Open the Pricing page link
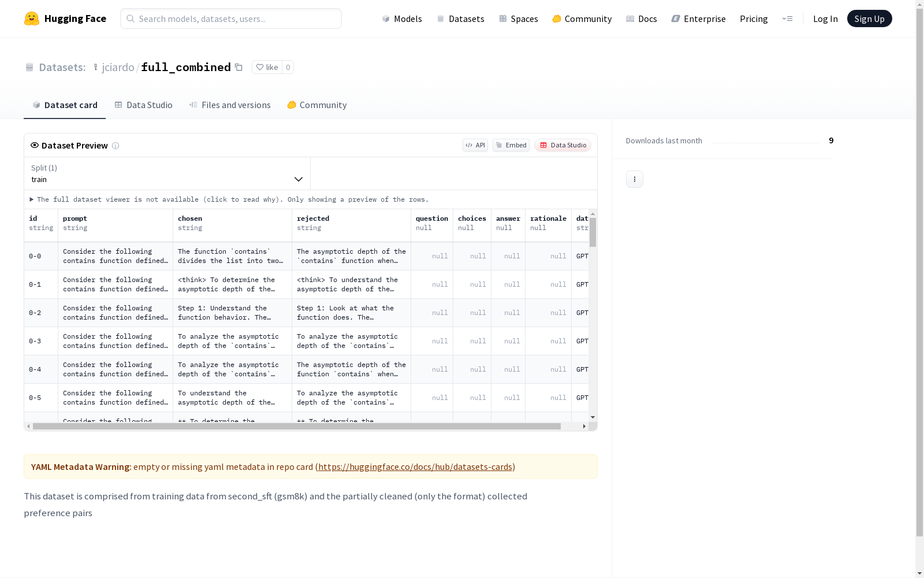This screenshot has height=578, width=924. coord(754,18)
